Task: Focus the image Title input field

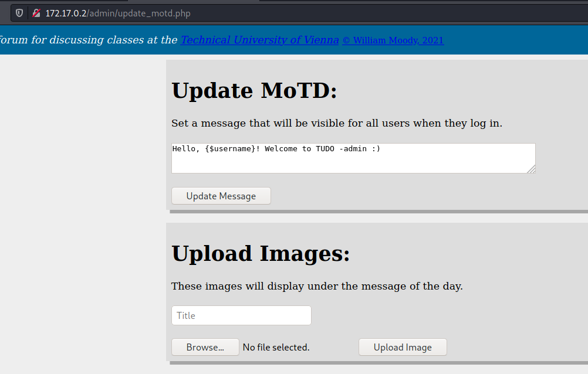Action: 241,315
